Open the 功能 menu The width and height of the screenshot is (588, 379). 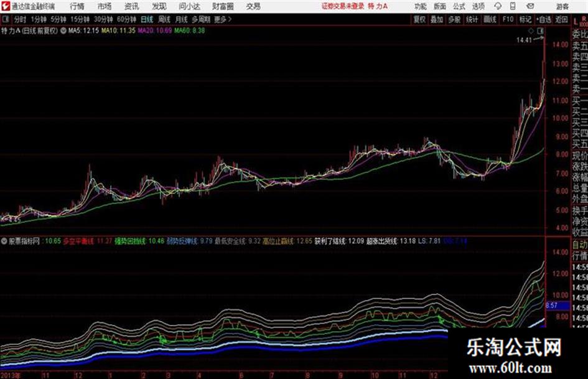[x=421, y=6]
